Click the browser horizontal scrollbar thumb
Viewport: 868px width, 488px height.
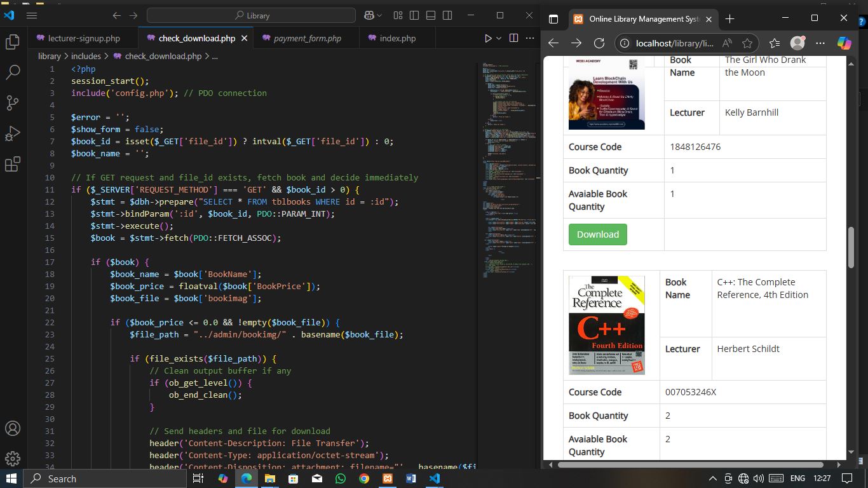tap(691, 464)
